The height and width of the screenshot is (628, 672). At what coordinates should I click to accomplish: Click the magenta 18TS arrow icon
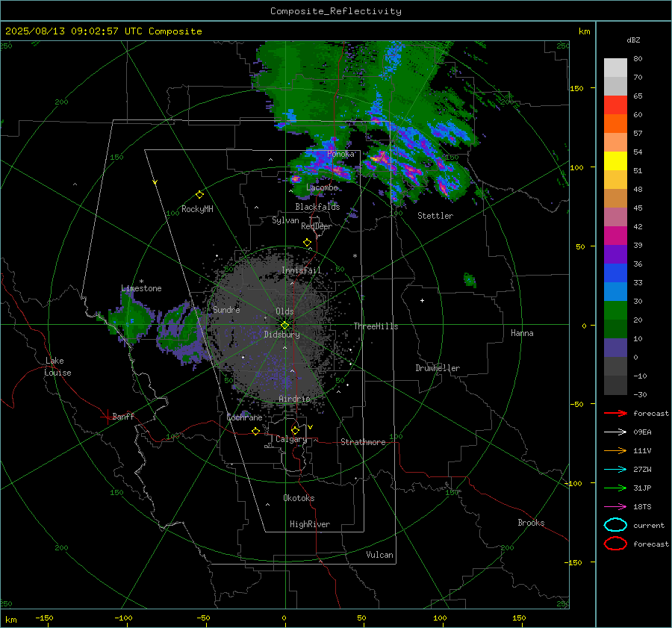point(615,507)
